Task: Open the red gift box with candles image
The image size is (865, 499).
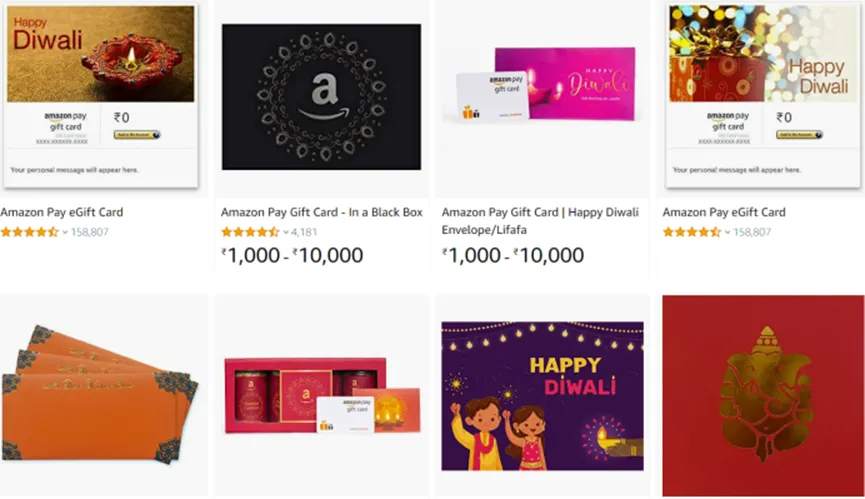Action: tap(322, 395)
